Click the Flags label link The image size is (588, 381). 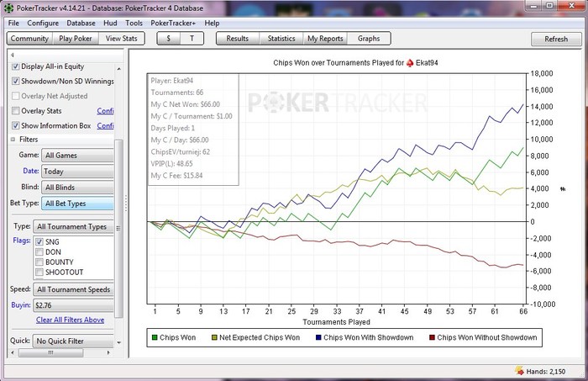click(x=22, y=241)
